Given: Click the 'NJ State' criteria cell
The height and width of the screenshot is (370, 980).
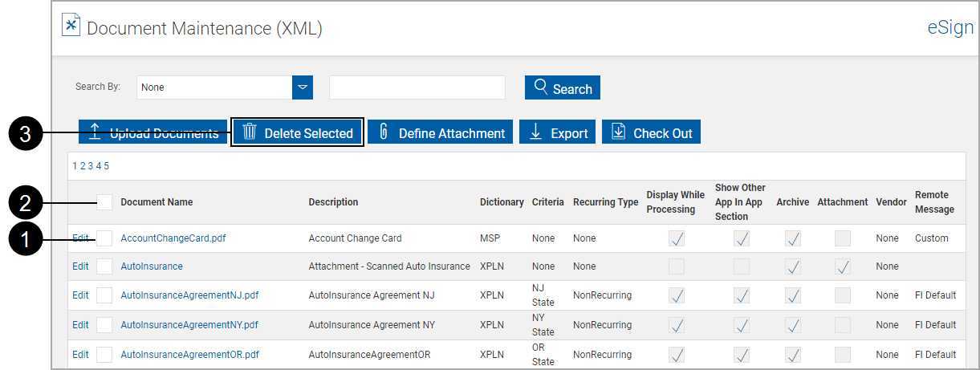Looking at the screenshot, I should tap(543, 295).
